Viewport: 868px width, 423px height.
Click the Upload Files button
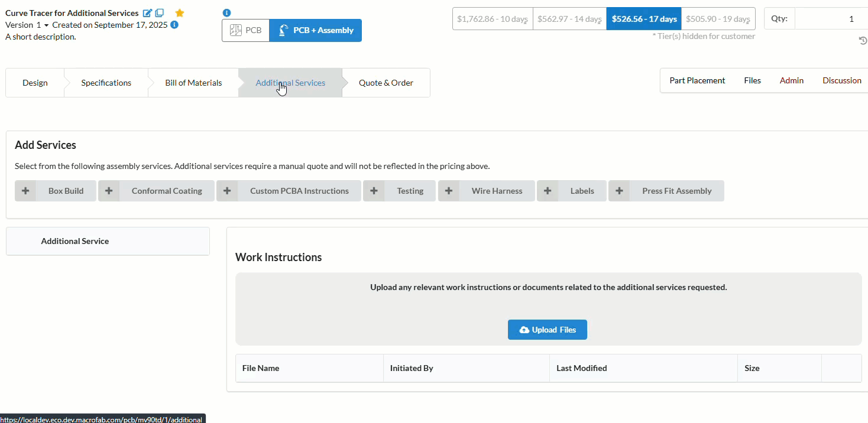[547, 330]
